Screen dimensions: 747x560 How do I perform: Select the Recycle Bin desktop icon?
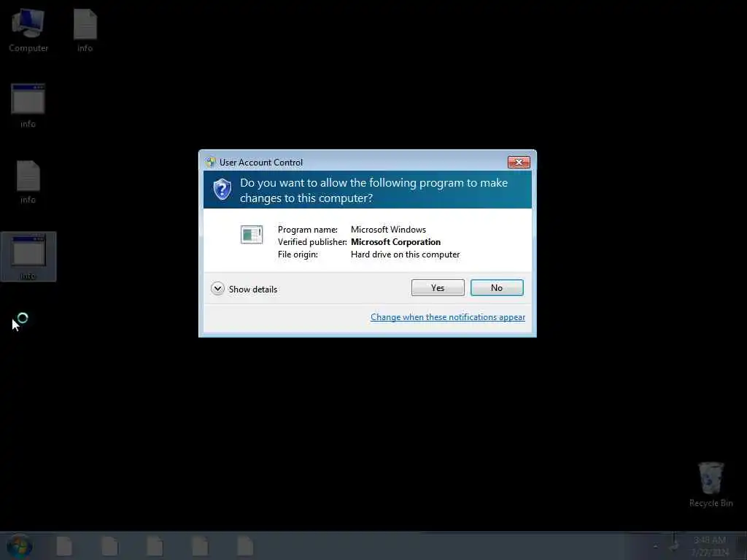[711, 484]
